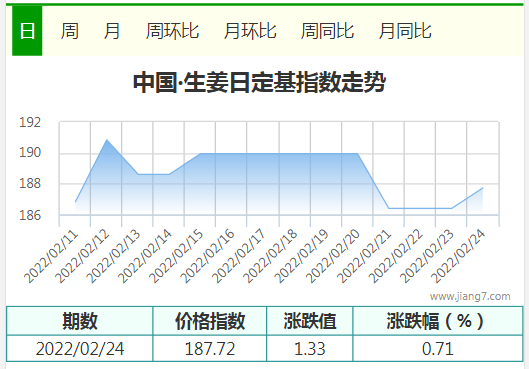Click the 2022/02/21 low point on chart

point(389,208)
